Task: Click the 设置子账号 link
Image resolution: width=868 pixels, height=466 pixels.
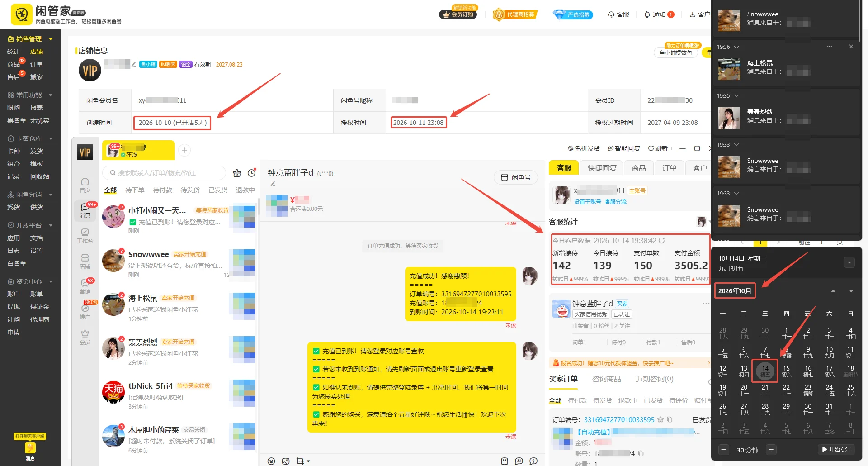Action: click(587, 202)
